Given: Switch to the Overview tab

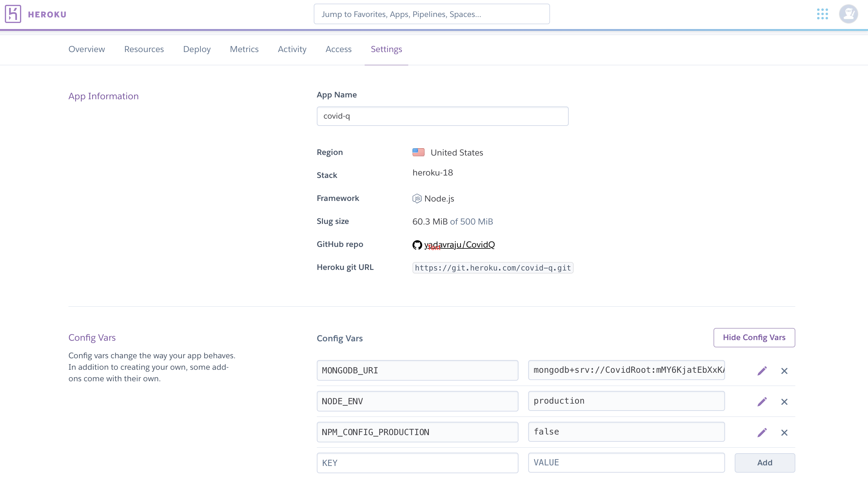Looking at the screenshot, I should pyautogui.click(x=87, y=49).
